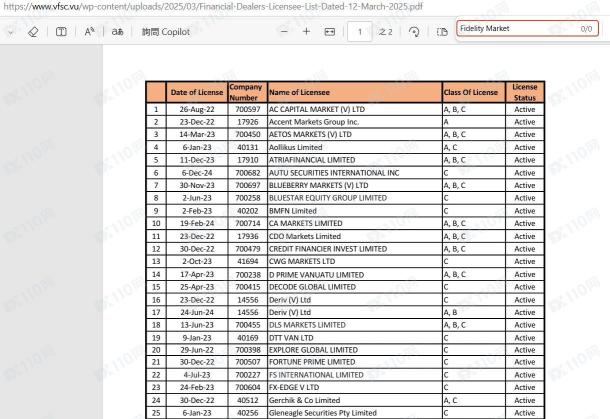The width and height of the screenshot is (610, 419).
Task: Select DLS MARKETS LIMITED entry
Action: [307, 325]
